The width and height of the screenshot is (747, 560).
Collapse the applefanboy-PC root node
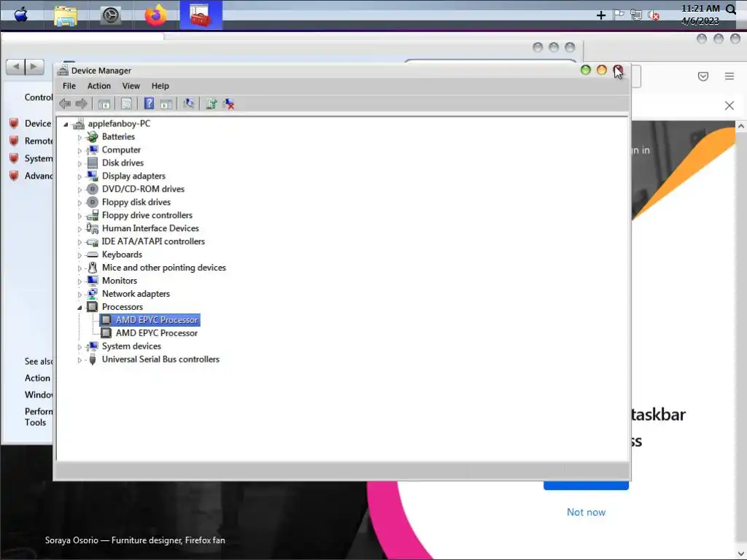(66, 124)
